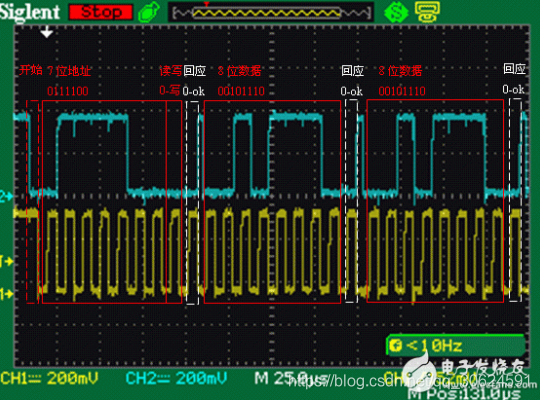Viewport: 540px width, 400px height.
Task: Click the red trigger marker on the overview bar
Action: 206,4
